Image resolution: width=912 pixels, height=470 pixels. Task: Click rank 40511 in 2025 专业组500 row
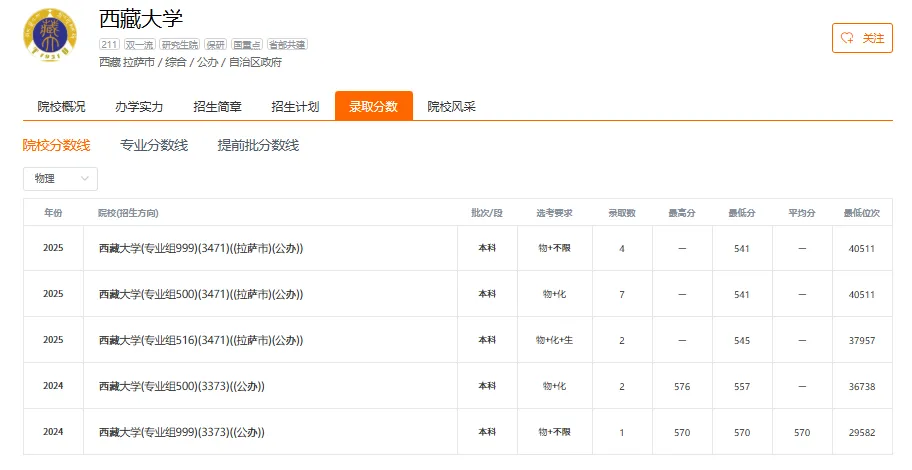[x=862, y=295]
